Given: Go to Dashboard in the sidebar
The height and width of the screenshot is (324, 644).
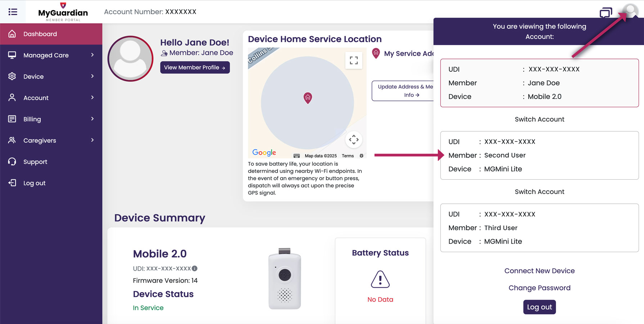Looking at the screenshot, I should pos(40,34).
